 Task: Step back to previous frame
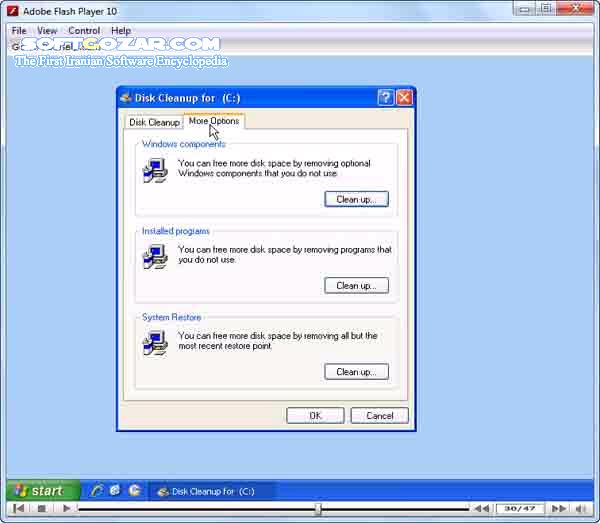[x=481, y=508]
